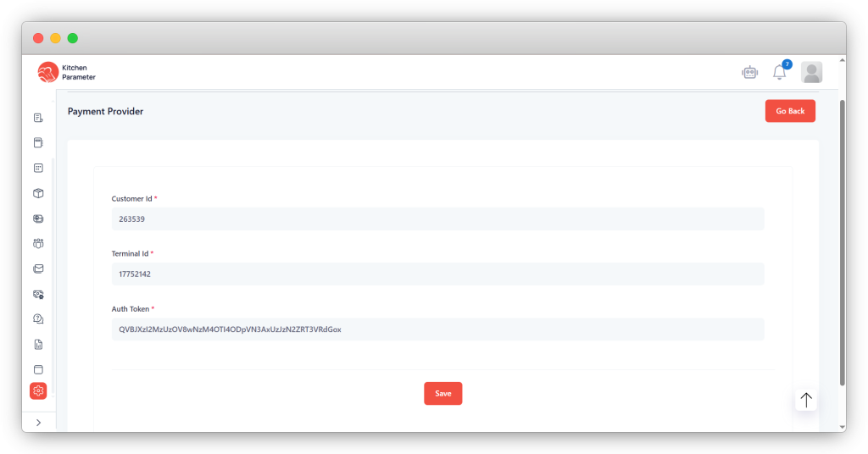Click into the Auth Token field
868x454 pixels.
(437, 329)
